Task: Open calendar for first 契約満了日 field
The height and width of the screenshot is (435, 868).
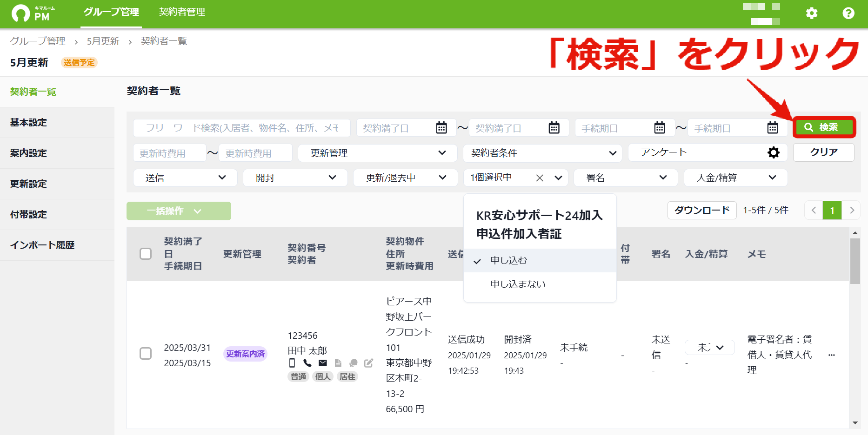Action: (441, 128)
